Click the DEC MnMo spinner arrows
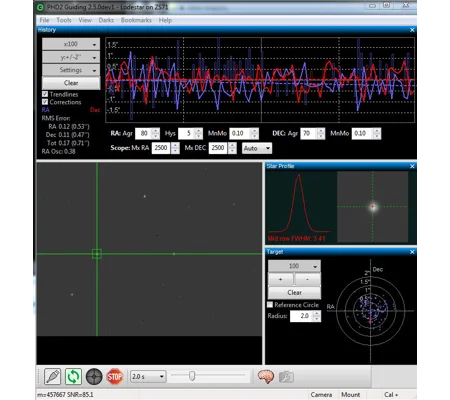This screenshot has height=400, width=450. point(377,134)
